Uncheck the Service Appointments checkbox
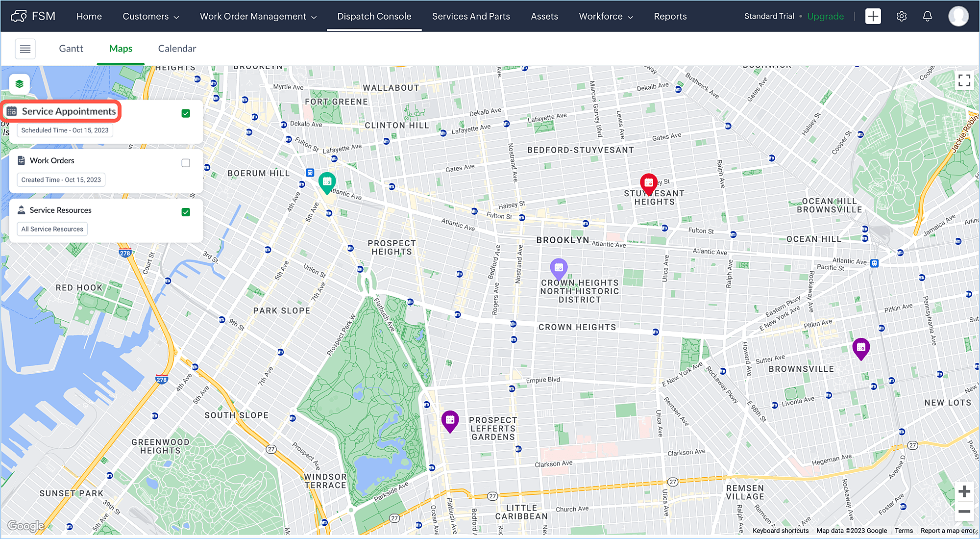Screen dimensions: 980x539 point(186,113)
